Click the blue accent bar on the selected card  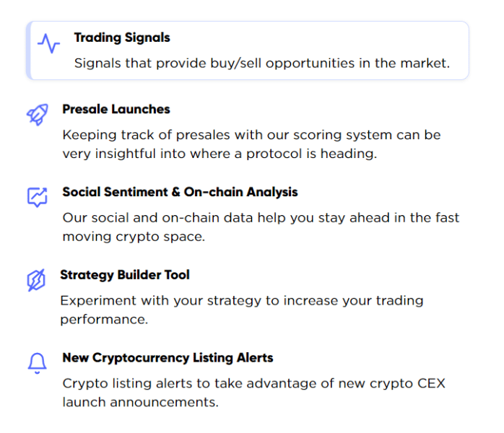click(28, 51)
